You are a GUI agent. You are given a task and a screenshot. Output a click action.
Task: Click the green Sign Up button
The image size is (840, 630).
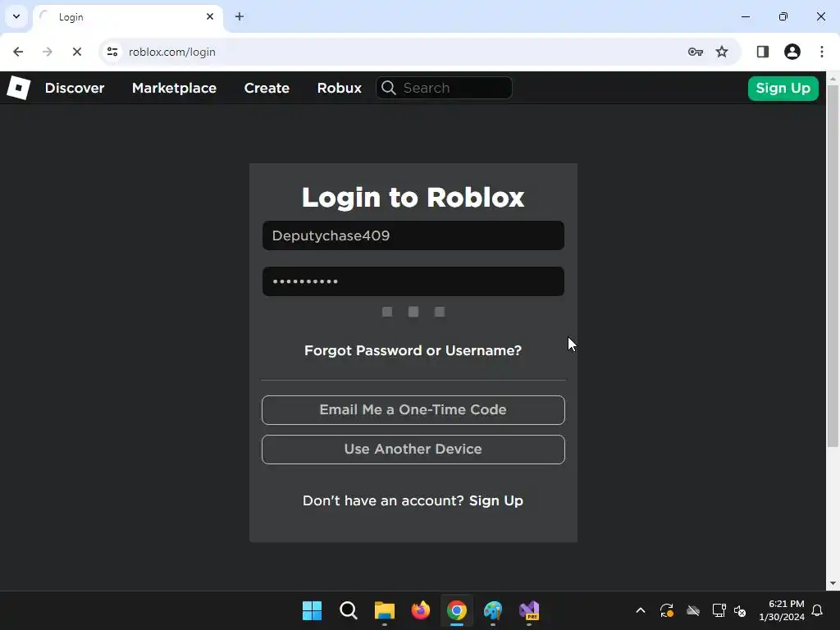[783, 89]
